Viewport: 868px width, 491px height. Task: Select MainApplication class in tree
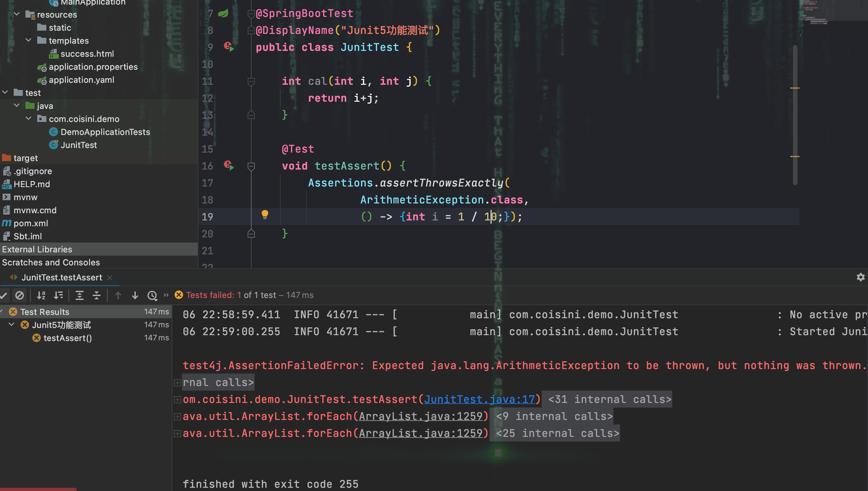93,3
